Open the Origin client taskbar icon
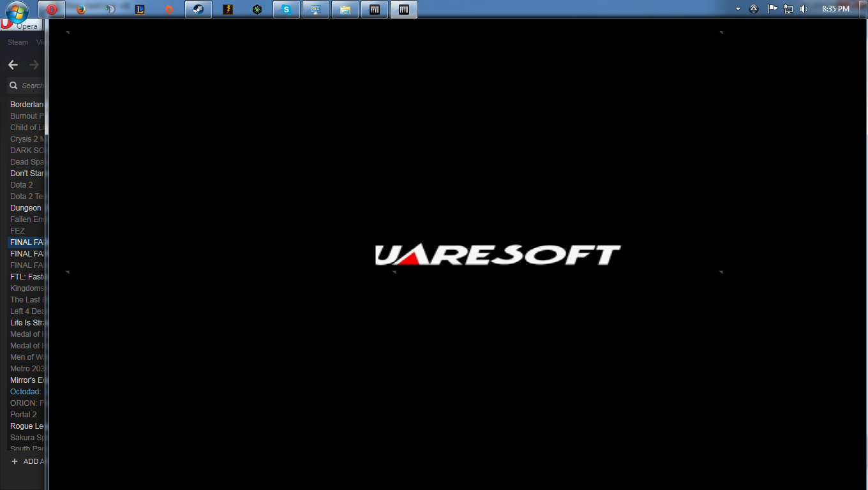Viewport: 868px width, 490px height. (169, 10)
